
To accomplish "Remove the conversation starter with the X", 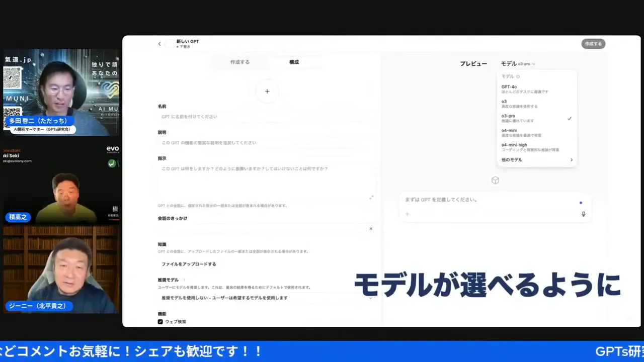I will pos(371,229).
